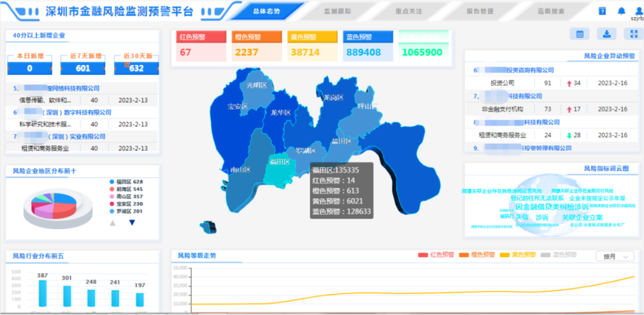Image resolution: width=644 pixels, height=315 pixels.
Task: Toggle 宝安区 230 pie legend entry
Action: [x=126, y=204]
